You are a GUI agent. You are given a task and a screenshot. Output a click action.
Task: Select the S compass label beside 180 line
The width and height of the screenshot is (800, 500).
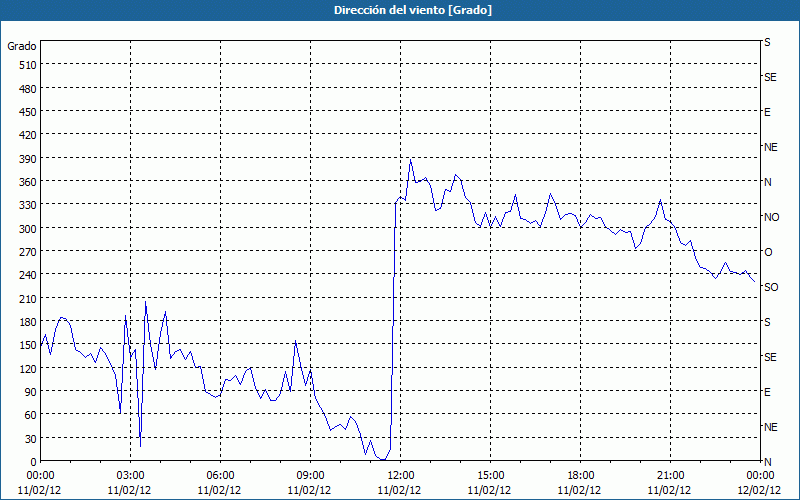(x=767, y=322)
